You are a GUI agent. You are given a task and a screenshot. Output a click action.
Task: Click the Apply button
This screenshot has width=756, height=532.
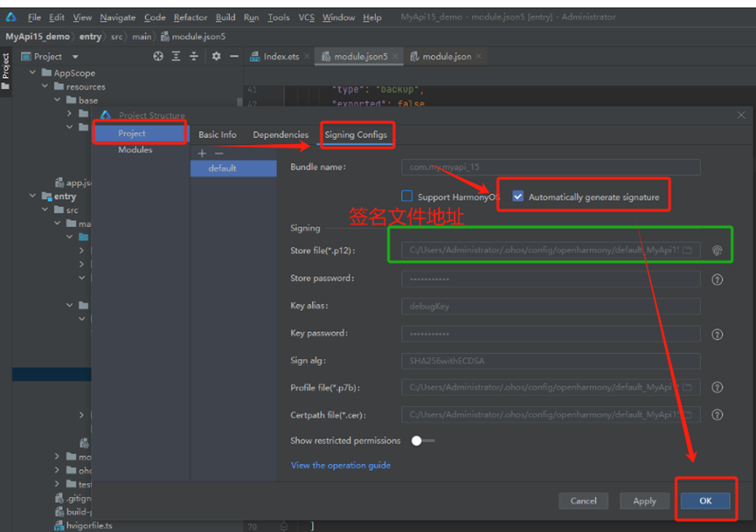click(644, 501)
